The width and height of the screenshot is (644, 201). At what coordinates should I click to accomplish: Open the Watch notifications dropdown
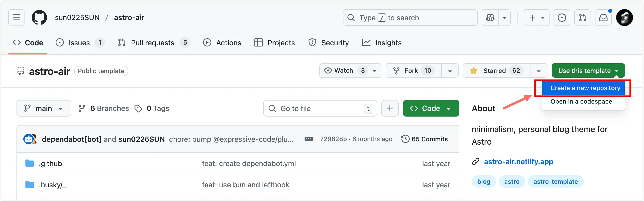350,71
